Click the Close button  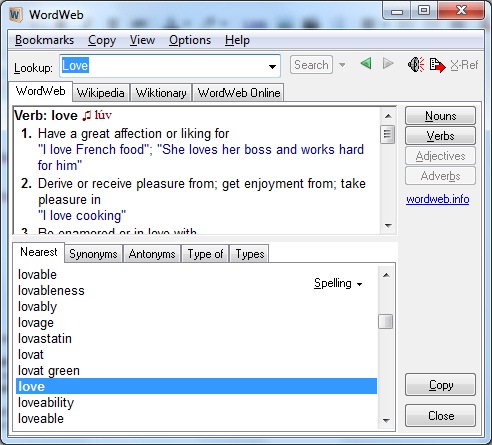(440, 416)
